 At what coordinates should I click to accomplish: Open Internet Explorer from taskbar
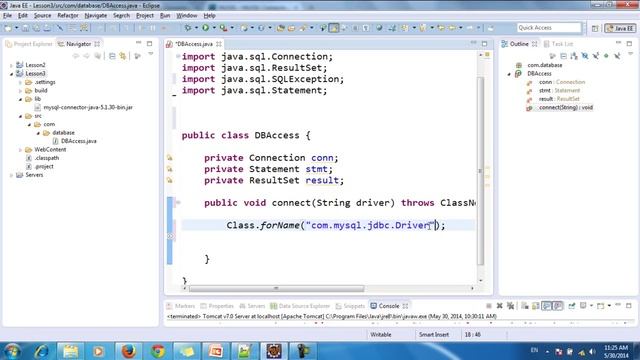pyautogui.click(x=41, y=351)
